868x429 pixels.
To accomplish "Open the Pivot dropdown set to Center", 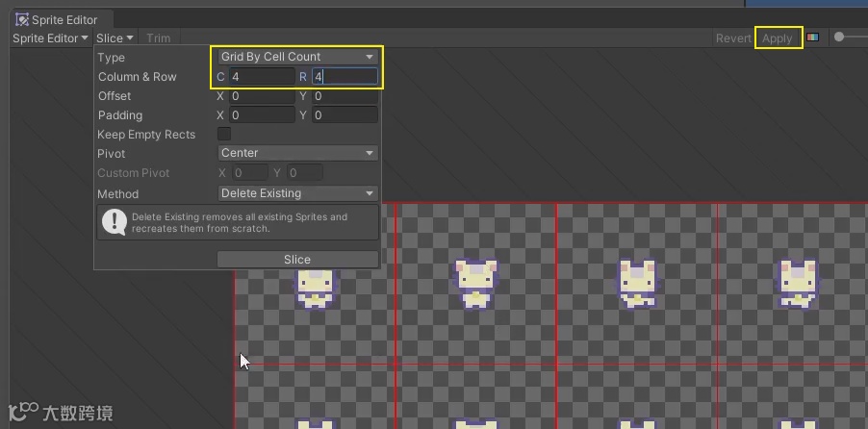I will (x=297, y=153).
